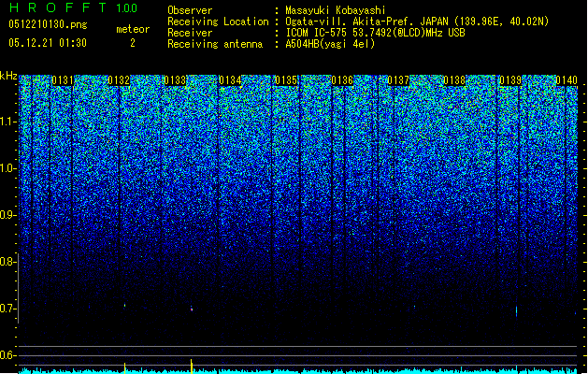
Task: Click the tall yellow spike in the power graph
Action: coord(192,367)
